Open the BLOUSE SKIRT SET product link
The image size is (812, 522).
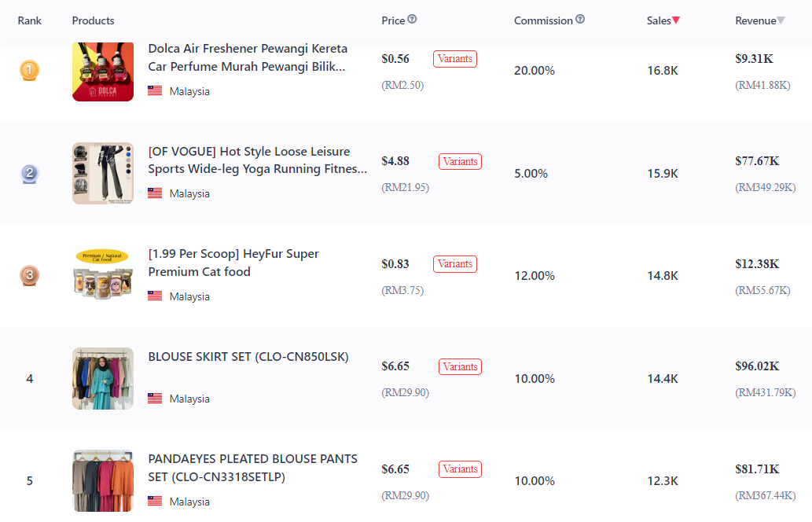248,357
